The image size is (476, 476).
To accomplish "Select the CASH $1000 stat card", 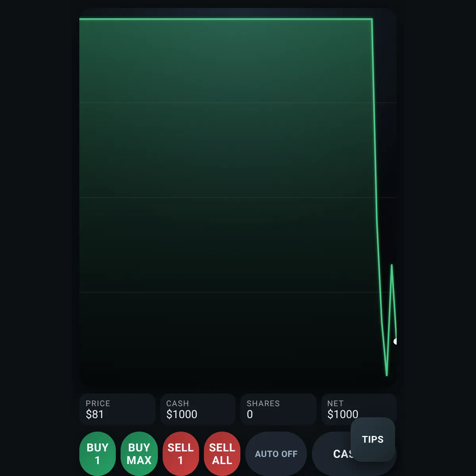I will click(198, 409).
